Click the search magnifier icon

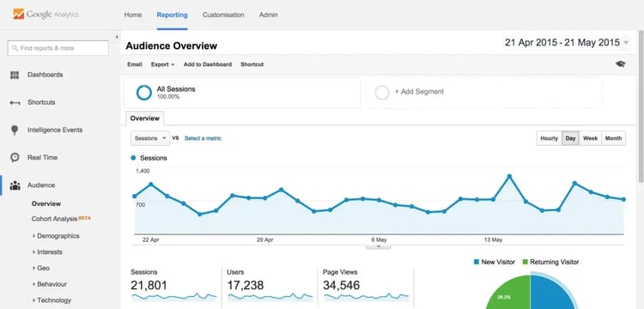[x=15, y=48]
